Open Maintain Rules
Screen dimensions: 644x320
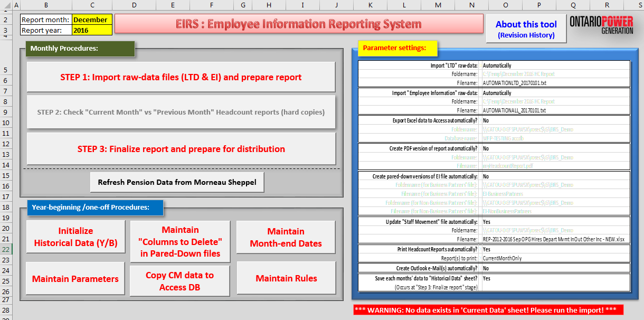click(286, 278)
